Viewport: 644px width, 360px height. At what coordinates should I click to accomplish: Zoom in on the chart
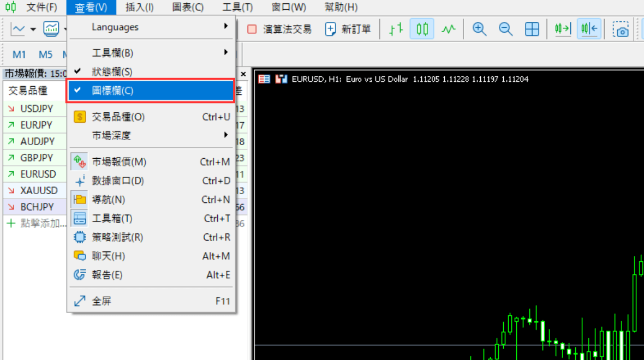[x=479, y=29]
